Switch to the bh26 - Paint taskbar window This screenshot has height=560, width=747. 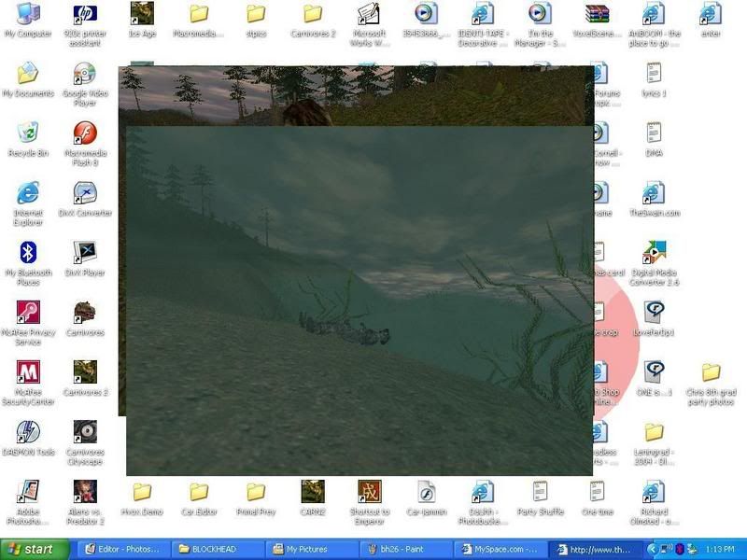409,549
